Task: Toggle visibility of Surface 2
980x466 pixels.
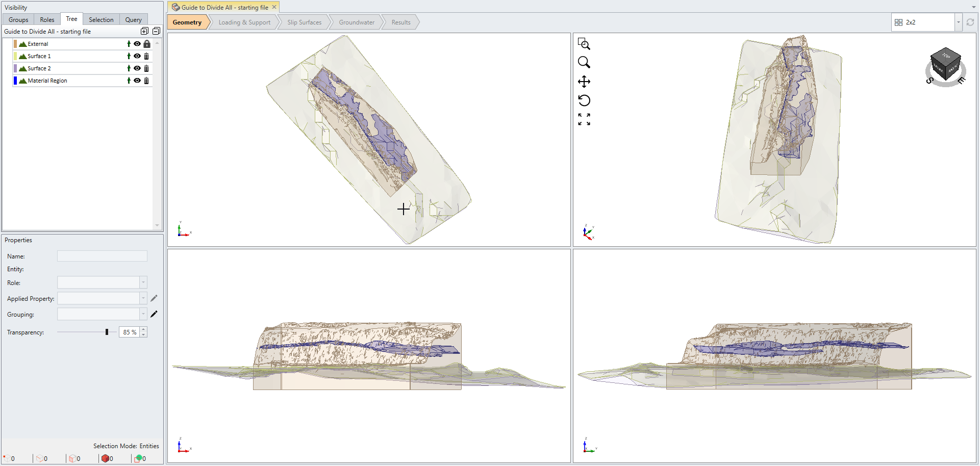Action: click(137, 68)
